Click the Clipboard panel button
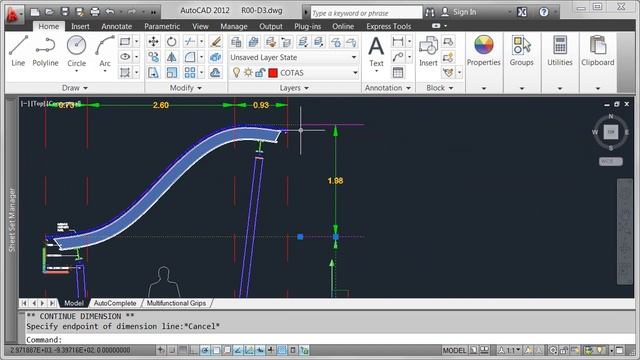Screen dimensions: 640x360 click(x=598, y=51)
